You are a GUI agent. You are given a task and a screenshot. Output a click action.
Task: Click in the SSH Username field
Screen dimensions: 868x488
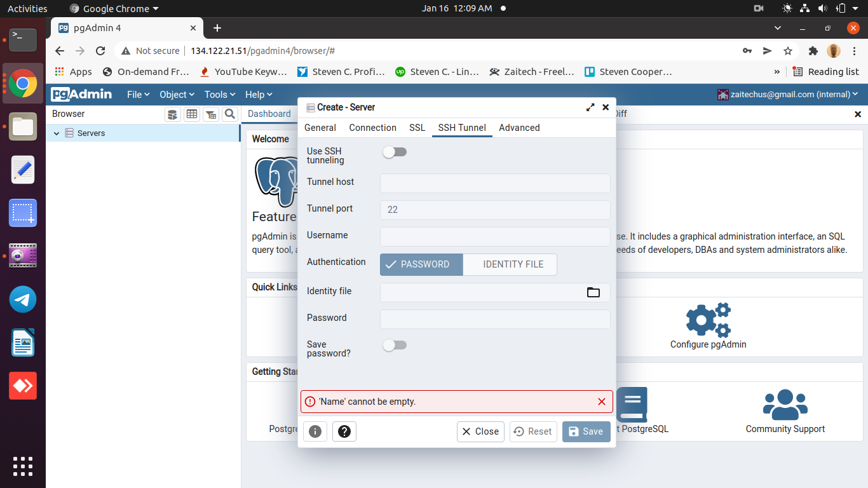pyautogui.click(x=495, y=236)
